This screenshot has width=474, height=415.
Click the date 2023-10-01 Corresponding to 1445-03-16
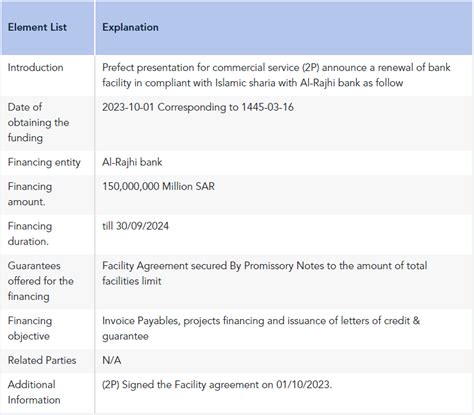tap(198, 107)
